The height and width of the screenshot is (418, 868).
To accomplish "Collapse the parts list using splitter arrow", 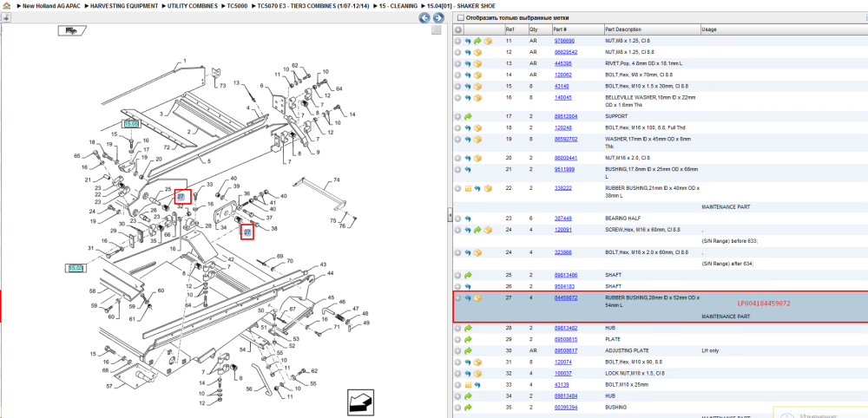I will (450, 214).
